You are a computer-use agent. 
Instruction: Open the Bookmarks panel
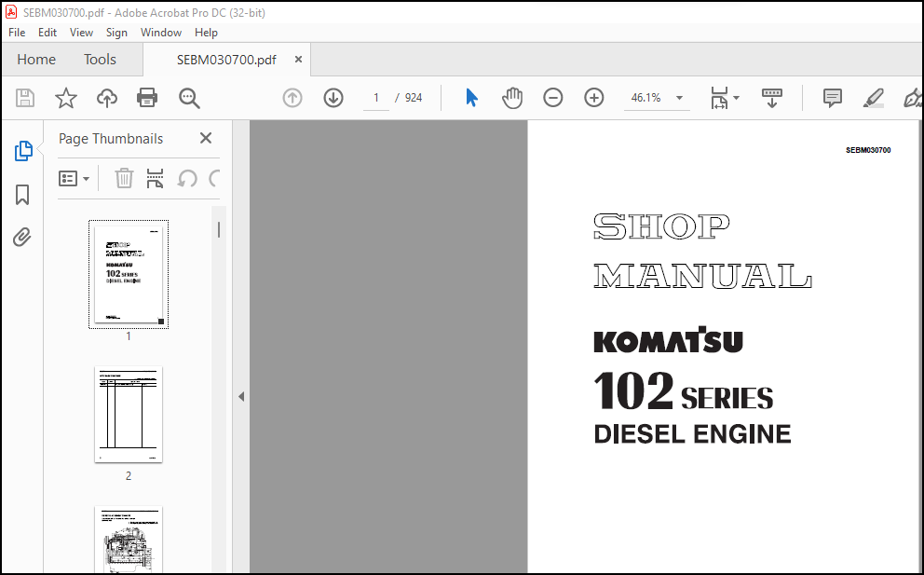(x=22, y=195)
